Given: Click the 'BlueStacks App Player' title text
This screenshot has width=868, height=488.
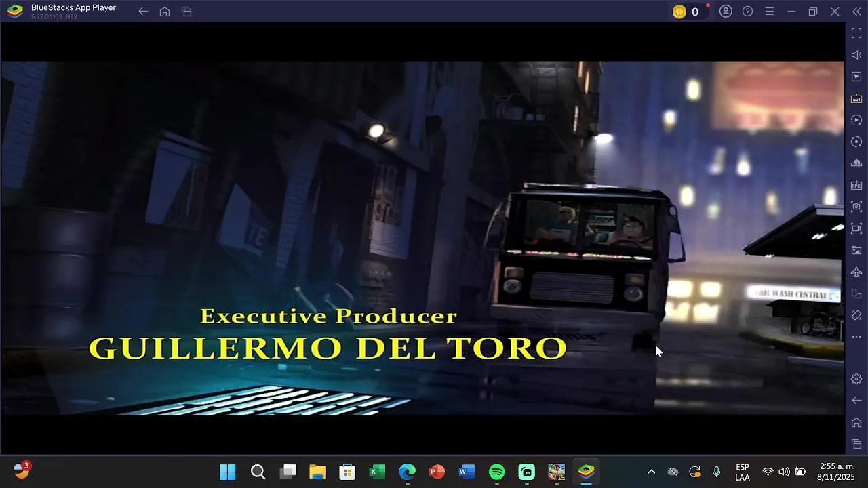Looking at the screenshot, I should tap(73, 7).
